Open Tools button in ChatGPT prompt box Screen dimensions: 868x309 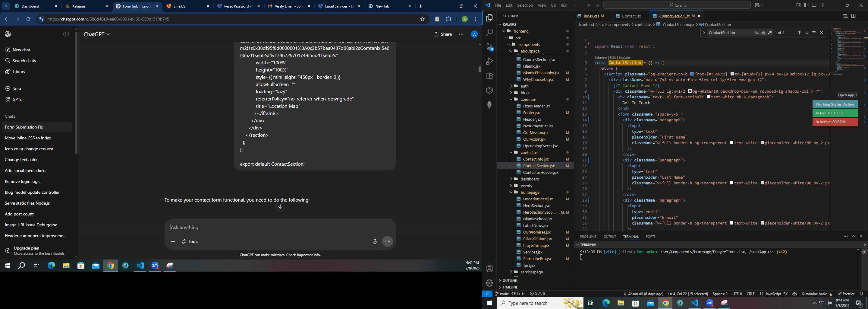[190, 241]
